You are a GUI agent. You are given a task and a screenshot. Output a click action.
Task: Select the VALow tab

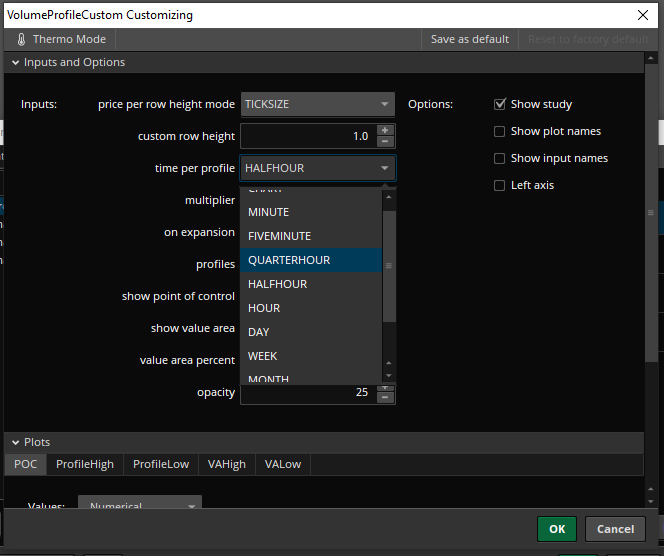point(283,465)
